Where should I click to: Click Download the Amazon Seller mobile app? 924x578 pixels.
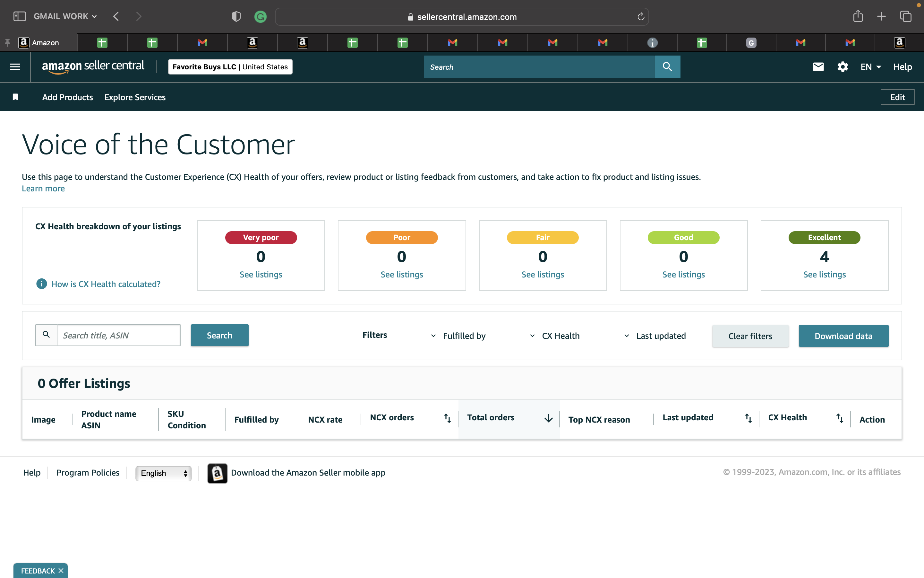pos(308,472)
